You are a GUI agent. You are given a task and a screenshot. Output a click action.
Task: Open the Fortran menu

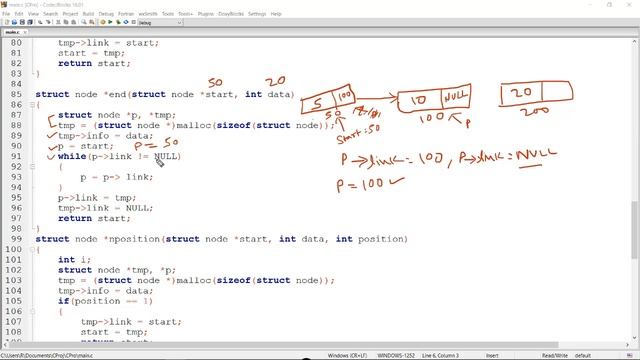click(126, 14)
